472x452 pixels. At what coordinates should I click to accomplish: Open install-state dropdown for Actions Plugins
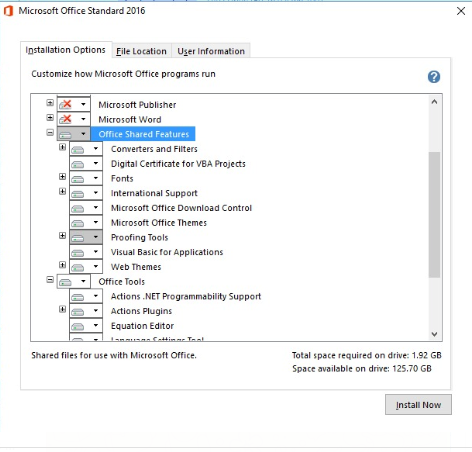click(x=86, y=311)
